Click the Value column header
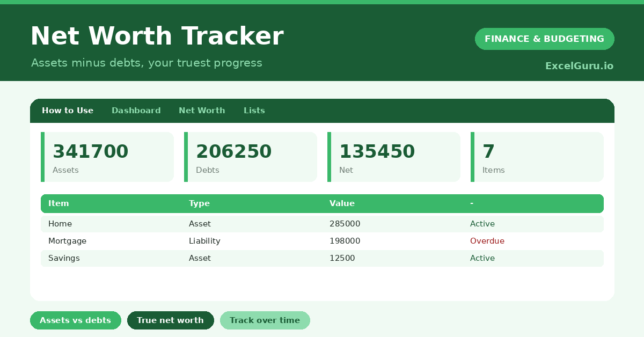This screenshot has width=644, height=337. pos(342,203)
